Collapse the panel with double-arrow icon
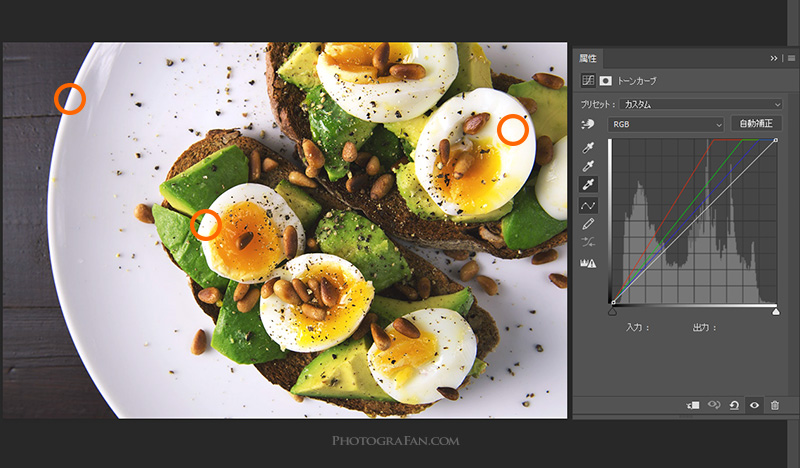The image size is (800, 468). [774, 58]
